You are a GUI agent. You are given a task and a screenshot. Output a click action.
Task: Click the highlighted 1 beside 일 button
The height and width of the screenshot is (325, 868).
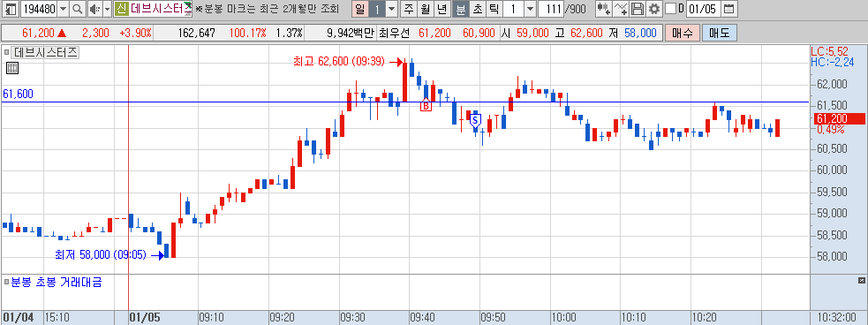click(x=376, y=9)
